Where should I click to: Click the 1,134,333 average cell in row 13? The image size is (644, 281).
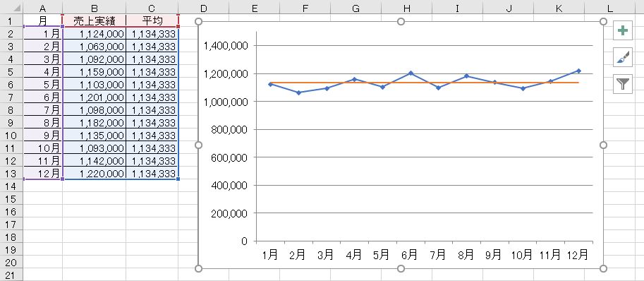152,174
